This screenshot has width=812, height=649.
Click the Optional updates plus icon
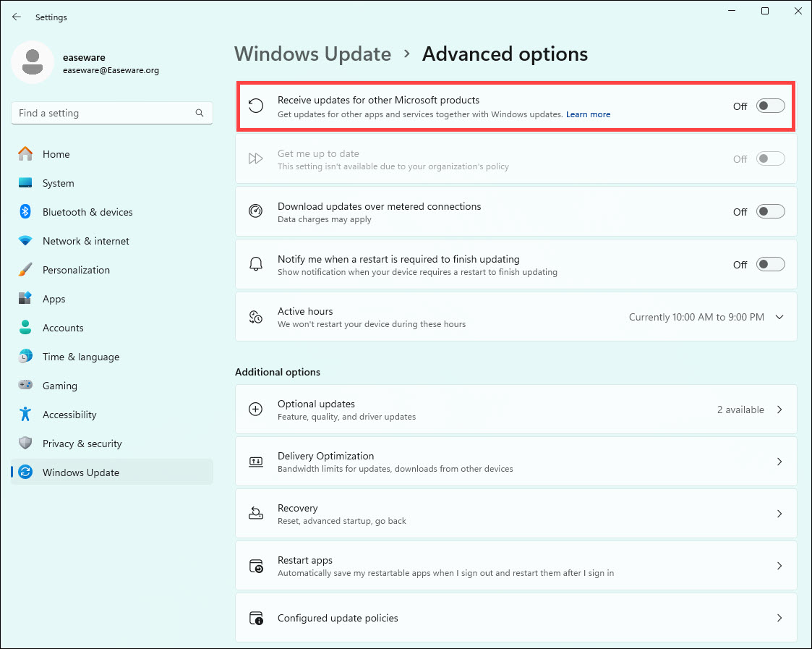256,409
